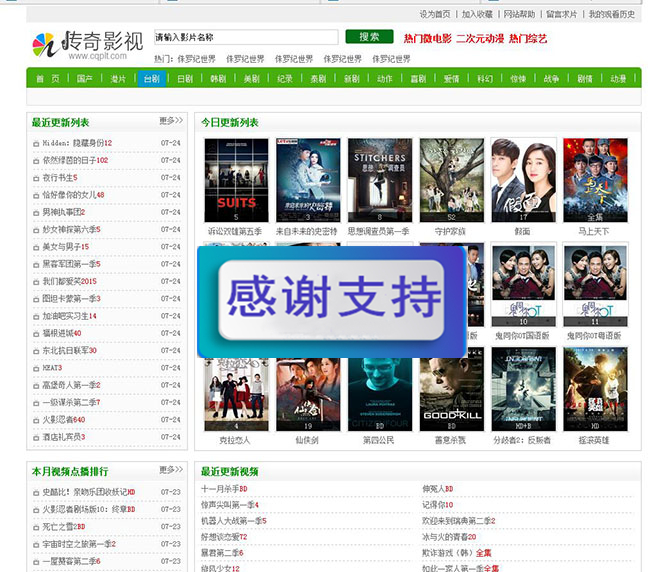
Task: Open the 摇滚英雄 poster thumbnail
Action: (595, 390)
